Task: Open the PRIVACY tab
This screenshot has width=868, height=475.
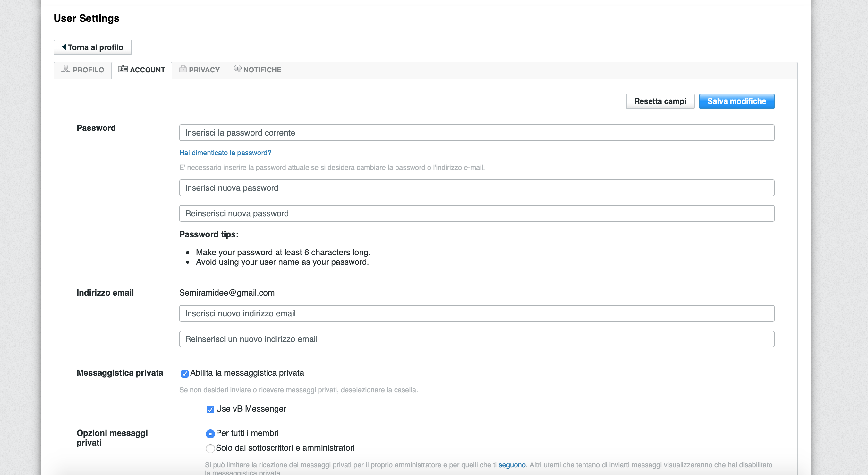Action: [200, 70]
